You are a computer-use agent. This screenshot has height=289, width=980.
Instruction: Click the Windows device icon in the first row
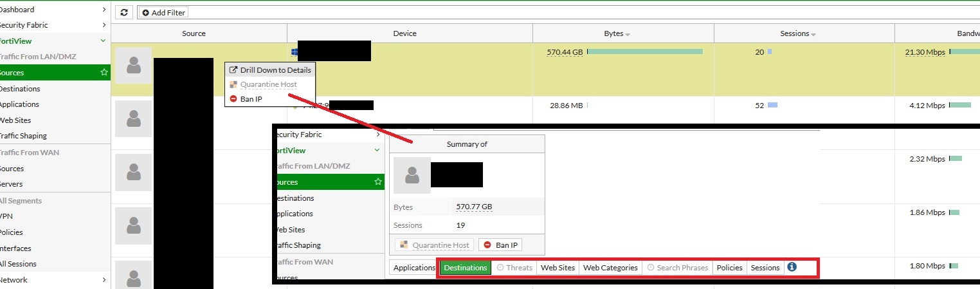(295, 52)
